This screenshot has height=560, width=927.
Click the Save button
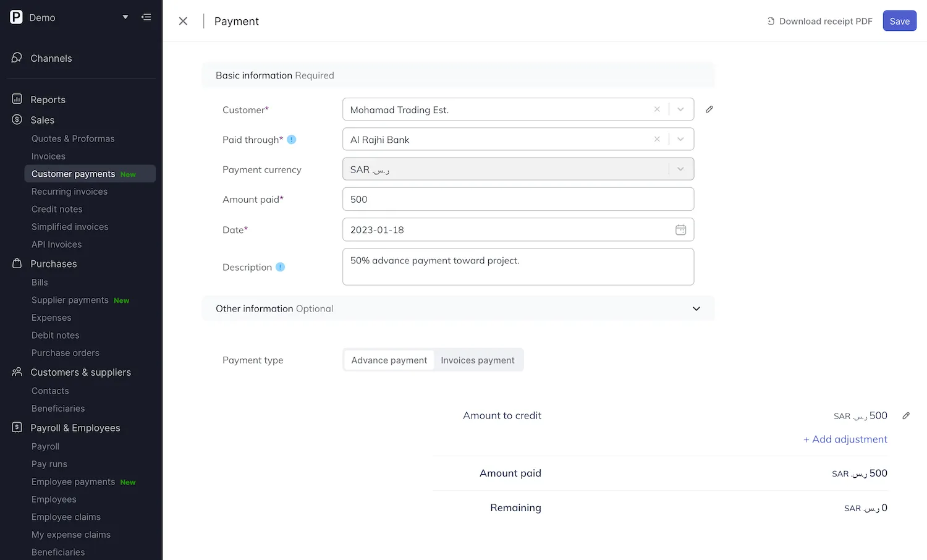899,21
